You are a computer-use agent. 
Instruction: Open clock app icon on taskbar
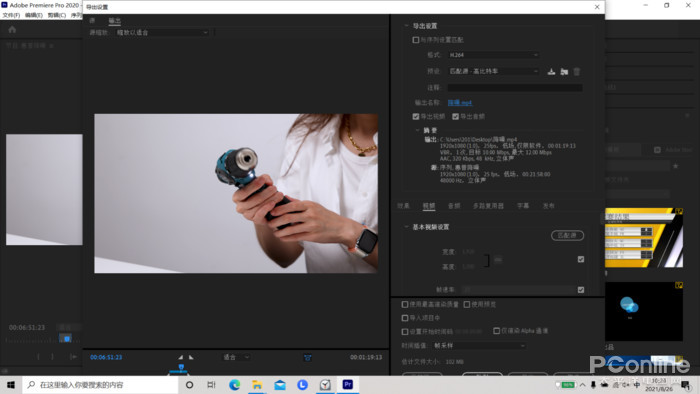click(325, 385)
